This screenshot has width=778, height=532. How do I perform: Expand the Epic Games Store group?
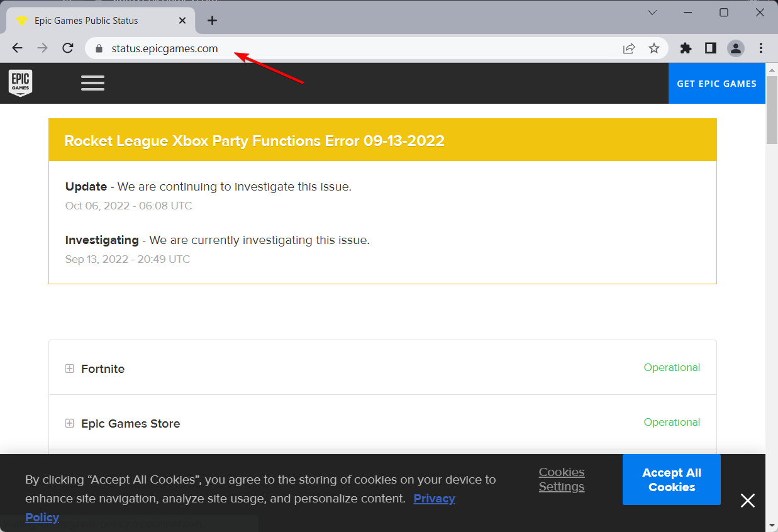click(x=70, y=423)
